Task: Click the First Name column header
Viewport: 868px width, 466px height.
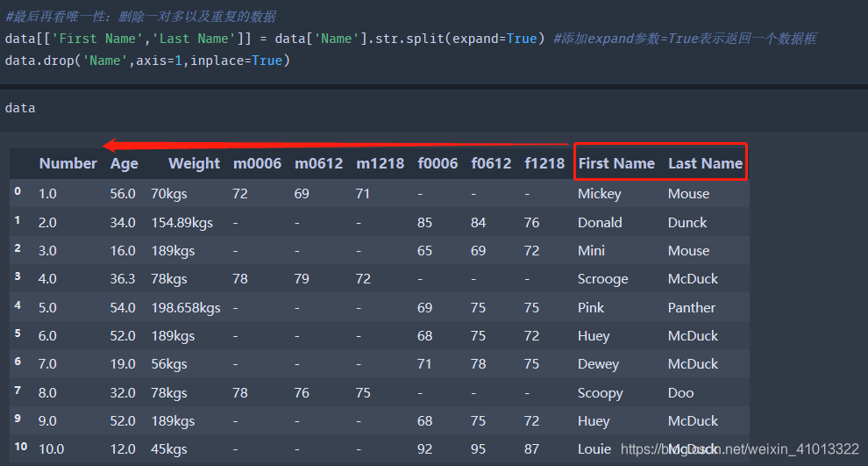Action: point(616,163)
